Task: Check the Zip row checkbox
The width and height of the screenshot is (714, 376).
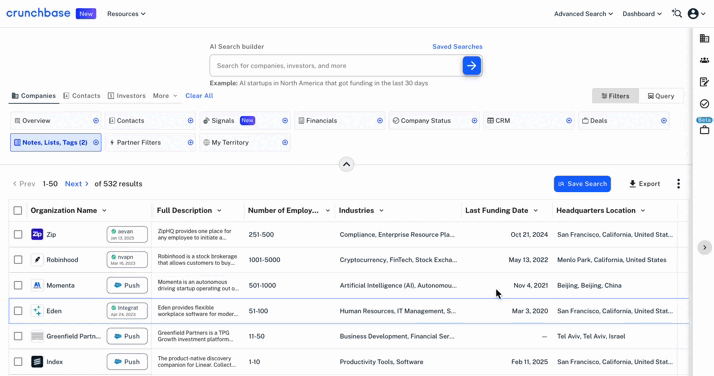Action: coord(18,234)
